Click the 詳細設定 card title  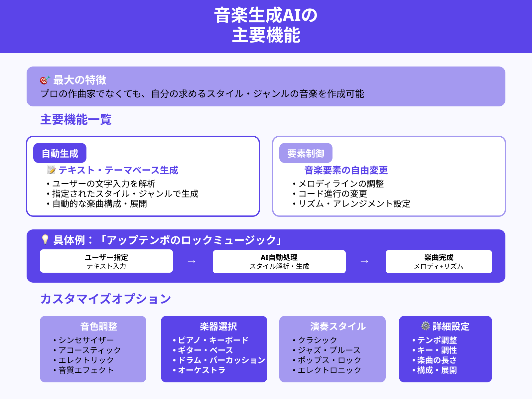pos(451,327)
